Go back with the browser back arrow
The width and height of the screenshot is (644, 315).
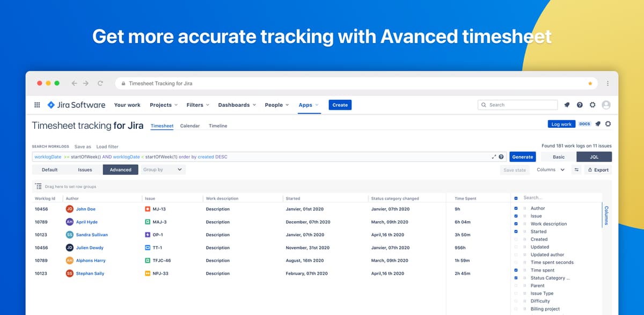(x=74, y=83)
